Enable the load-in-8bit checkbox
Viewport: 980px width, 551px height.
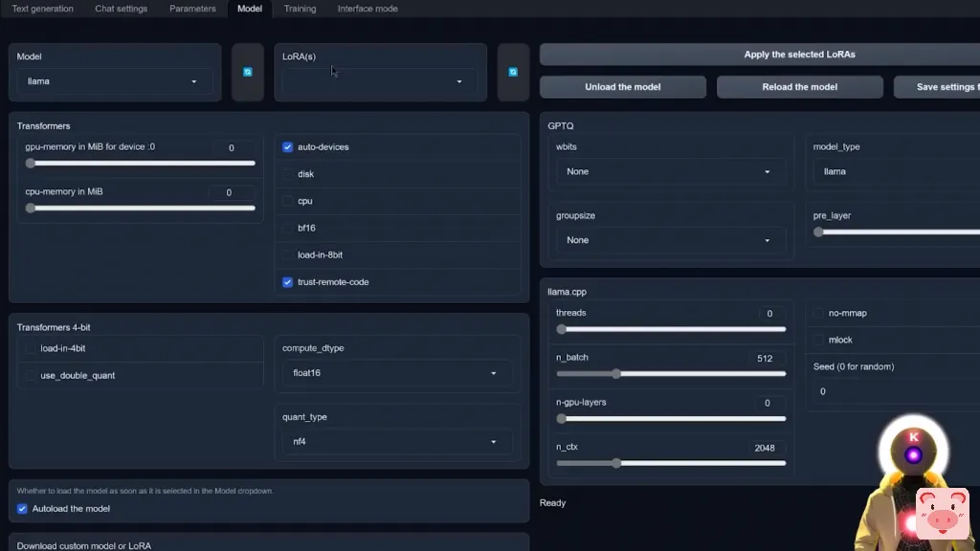point(288,255)
